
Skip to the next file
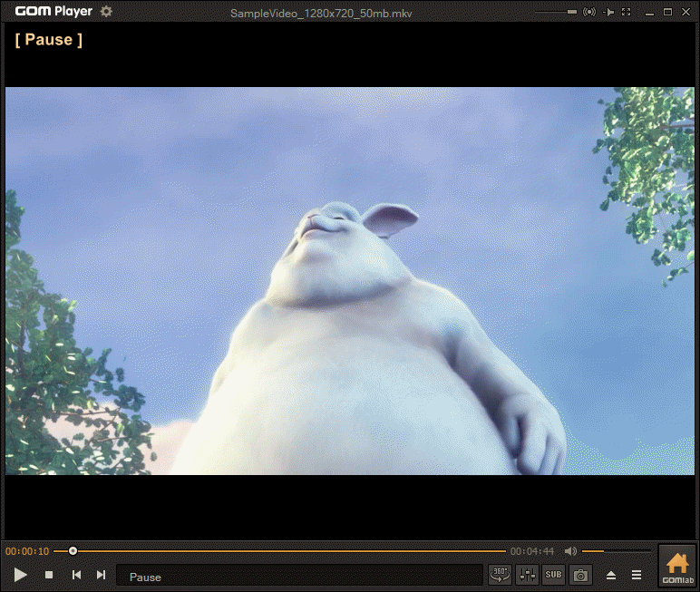point(102,575)
